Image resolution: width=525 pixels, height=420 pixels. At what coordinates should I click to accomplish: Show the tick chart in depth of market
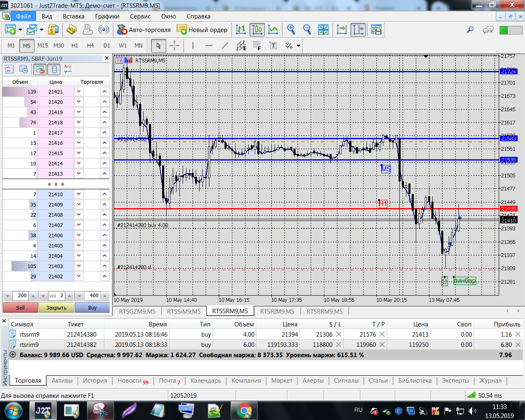(10, 69)
